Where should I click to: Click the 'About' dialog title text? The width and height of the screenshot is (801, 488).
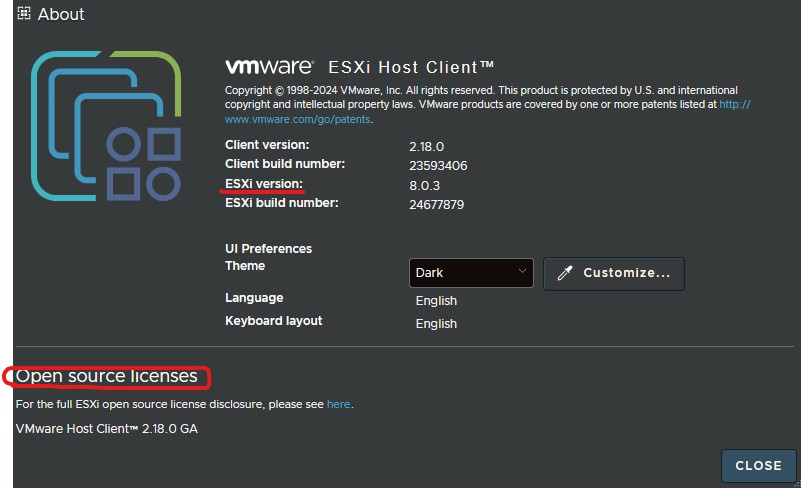click(61, 14)
